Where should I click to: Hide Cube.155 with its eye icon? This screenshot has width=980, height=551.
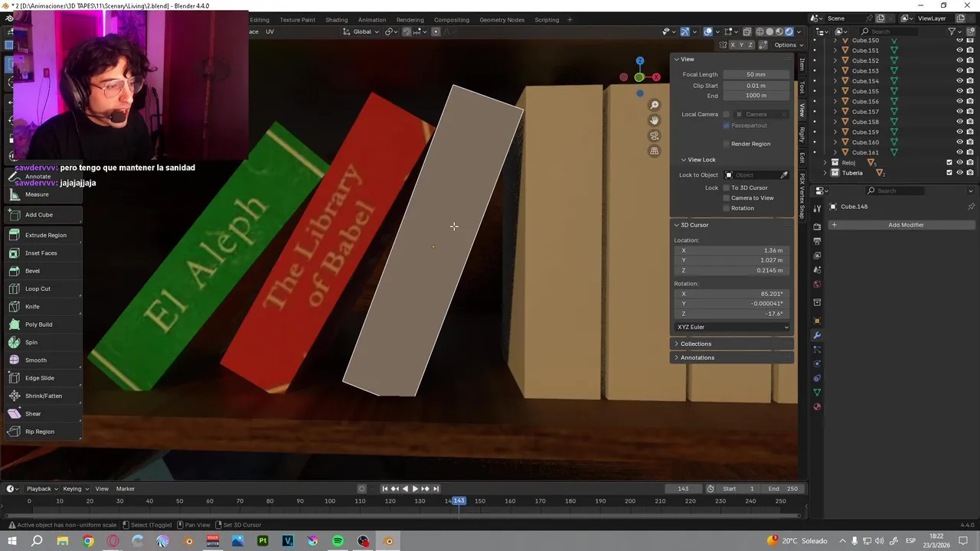(959, 91)
